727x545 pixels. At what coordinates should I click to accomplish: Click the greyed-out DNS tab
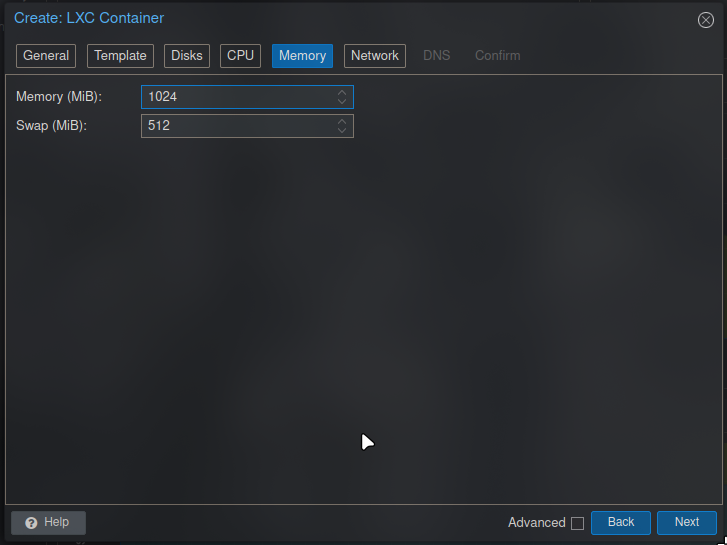(x=437, y=56)
